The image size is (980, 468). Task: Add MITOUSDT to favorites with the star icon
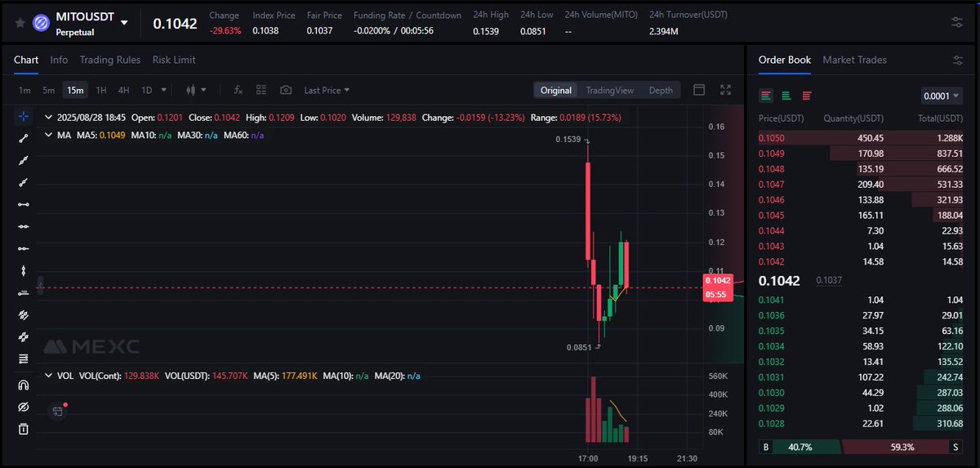20,23
